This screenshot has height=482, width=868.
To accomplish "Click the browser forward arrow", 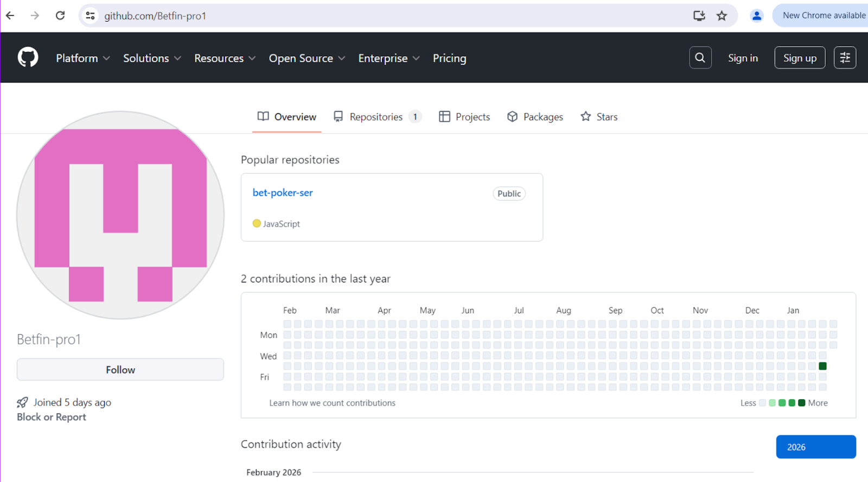I will [x=35, y=16].
